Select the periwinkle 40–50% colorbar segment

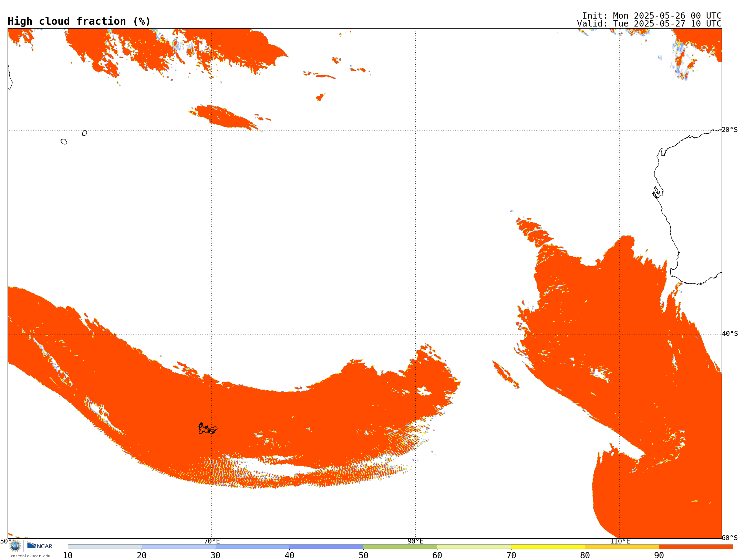pyautogui.click(x=326, y=547)
